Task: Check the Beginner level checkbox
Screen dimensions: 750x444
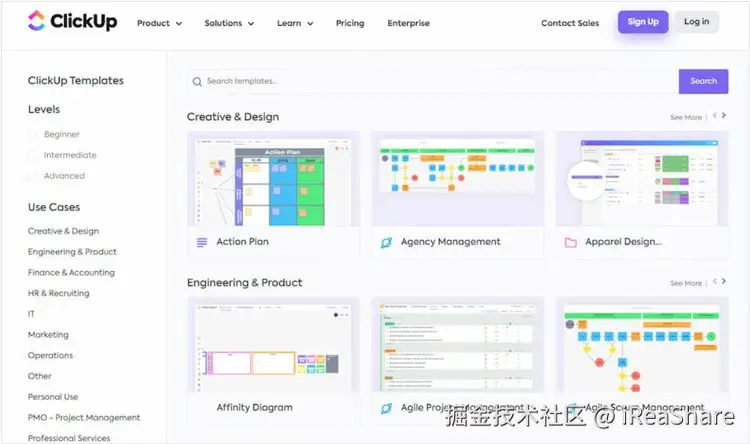Action: 33,134
